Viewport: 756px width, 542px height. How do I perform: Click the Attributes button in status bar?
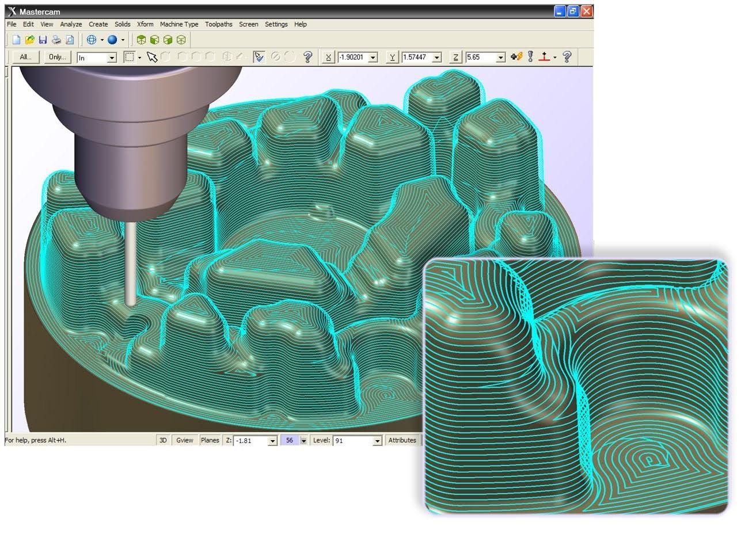[402, 440]
